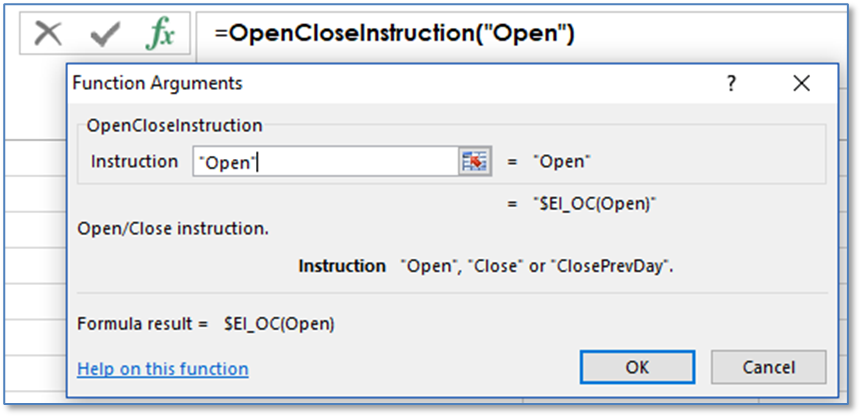Click the bold Instruction argument description
Image resolution: width=862 pixels, height=417 pixels.
[x=342, y=266]
